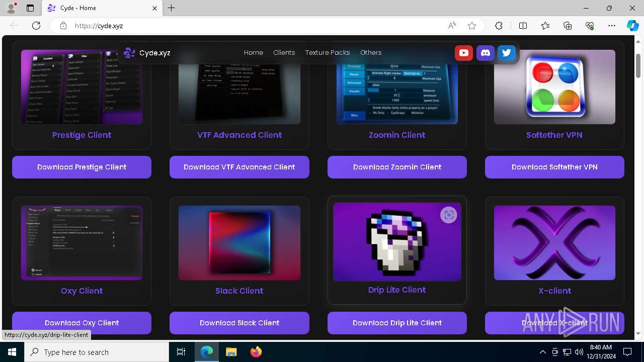Image resolution: width=644 pixels, height=362 pixels.
Task: Go to Home in site navigation
Action: tap(254, 53)
